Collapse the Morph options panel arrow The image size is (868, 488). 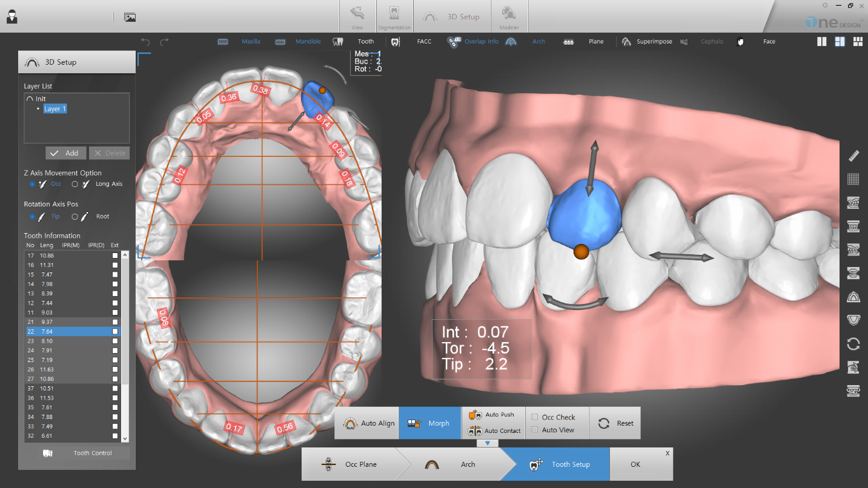pyautogui.click(x=488, y=443)
